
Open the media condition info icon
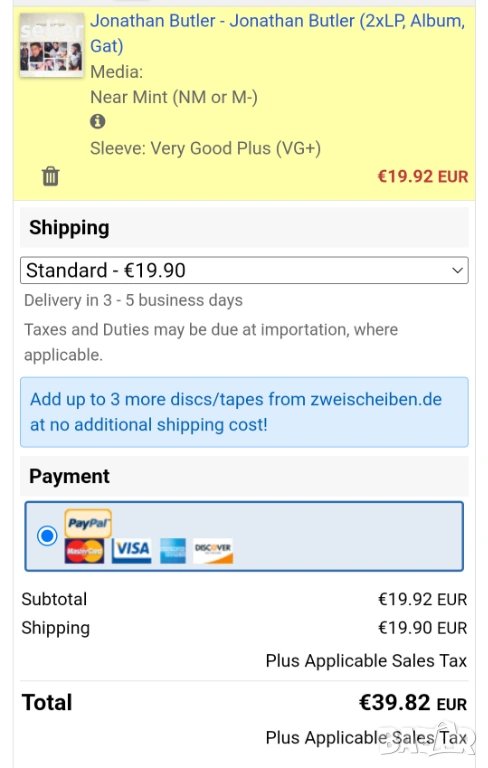[x=98, y=121]
